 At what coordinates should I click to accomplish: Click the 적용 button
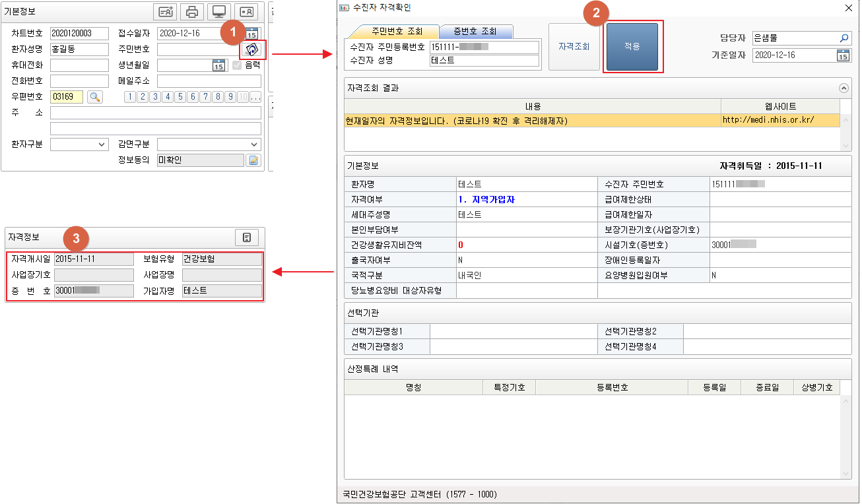(632, 47)
